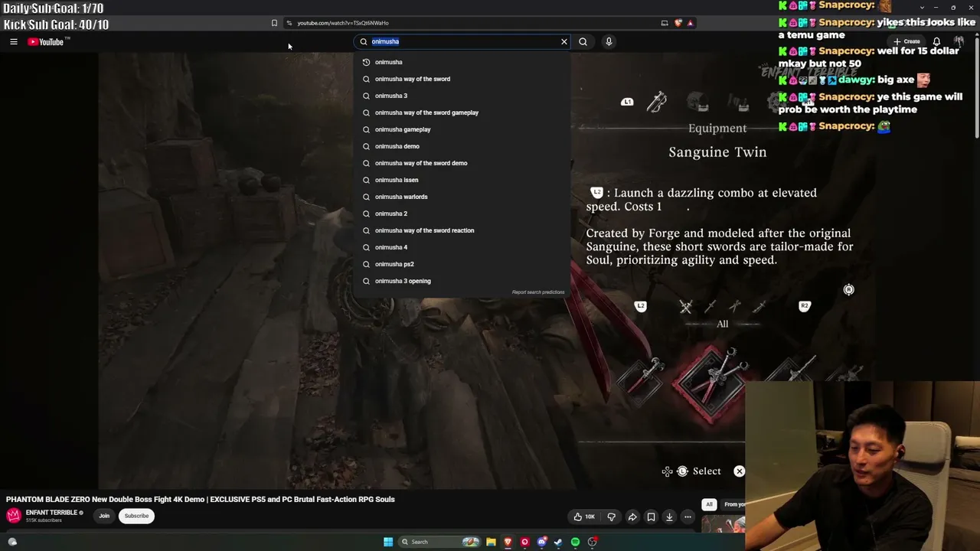Open the cast media icon in address bar

point(665,23)
